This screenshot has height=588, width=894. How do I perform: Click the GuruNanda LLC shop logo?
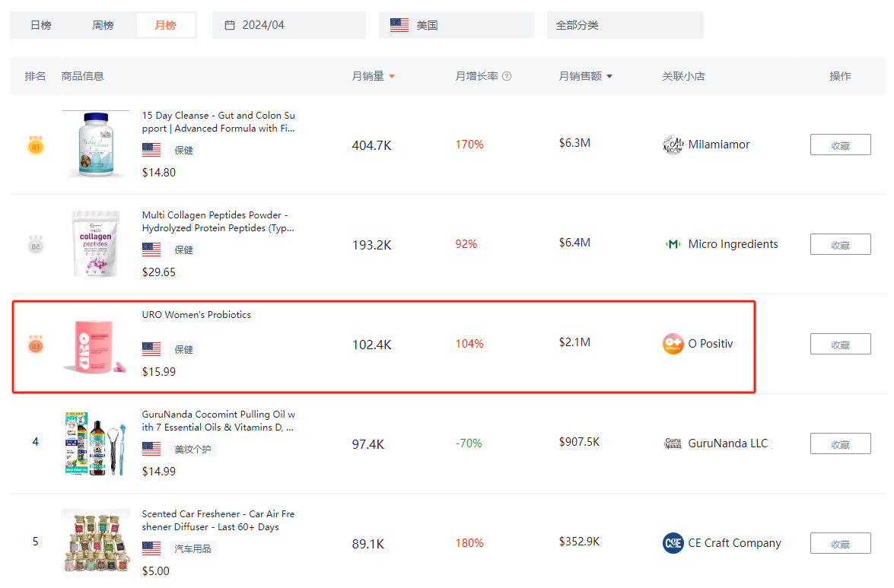point(673,443)
